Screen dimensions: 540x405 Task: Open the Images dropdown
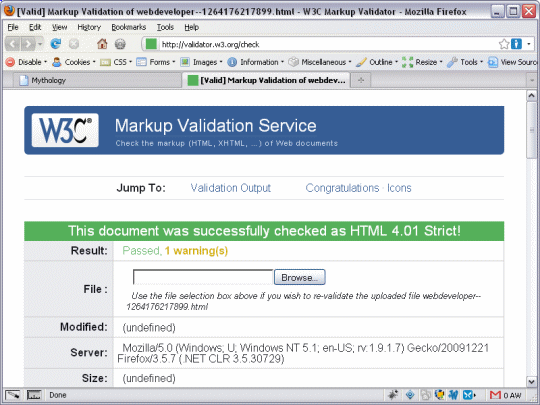point(201,62)
